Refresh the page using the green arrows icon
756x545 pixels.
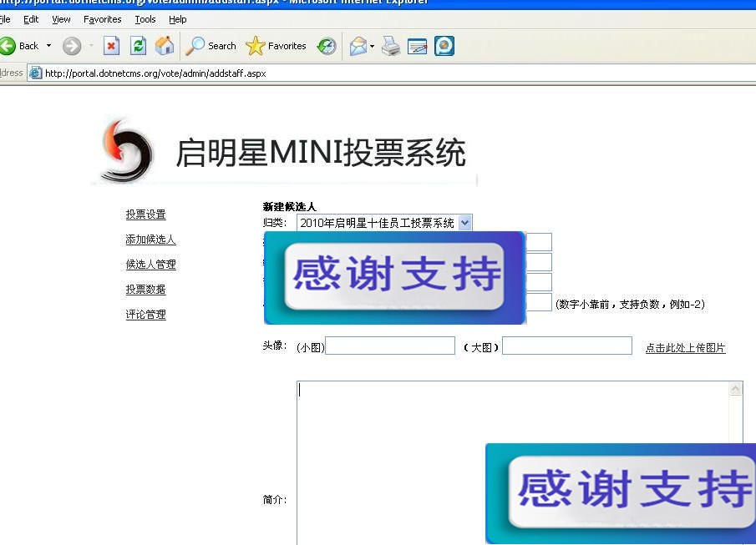coord(139,46)
